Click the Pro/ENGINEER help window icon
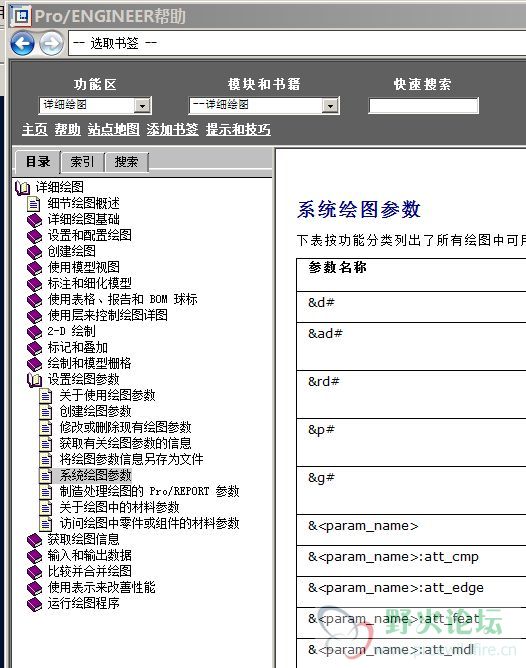 coord(21,16)
